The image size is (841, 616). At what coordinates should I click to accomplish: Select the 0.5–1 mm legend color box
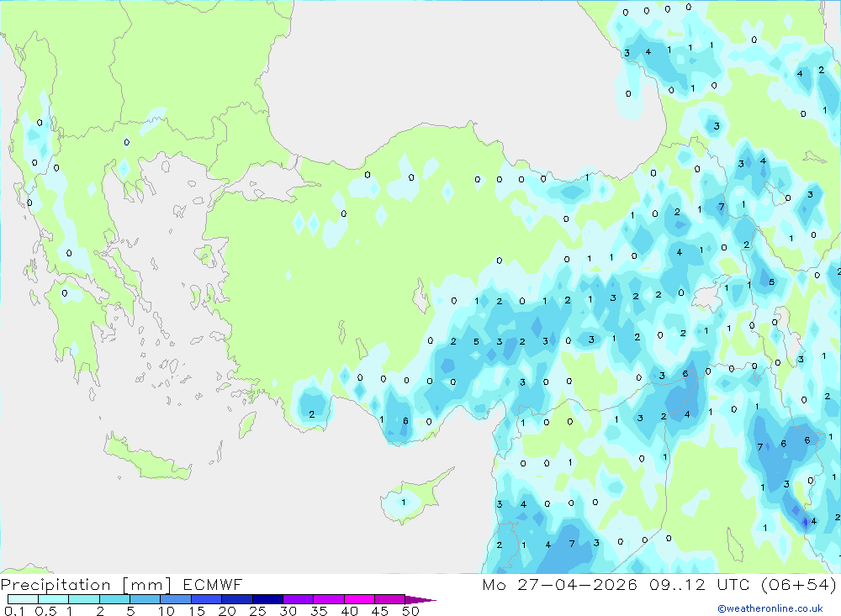[x=53, y=599]
